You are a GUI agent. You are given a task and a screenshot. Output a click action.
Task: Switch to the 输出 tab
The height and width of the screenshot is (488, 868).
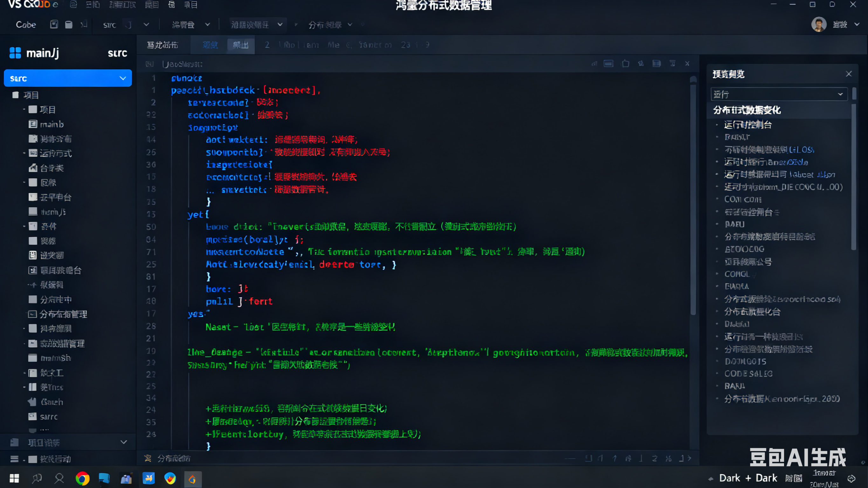click(241, 45)
